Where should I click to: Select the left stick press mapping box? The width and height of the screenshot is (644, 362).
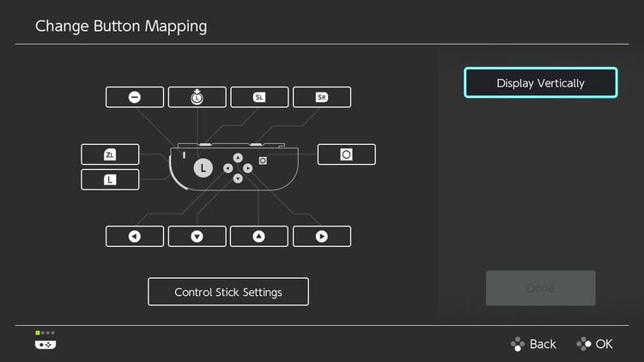[x=197, y=97]
